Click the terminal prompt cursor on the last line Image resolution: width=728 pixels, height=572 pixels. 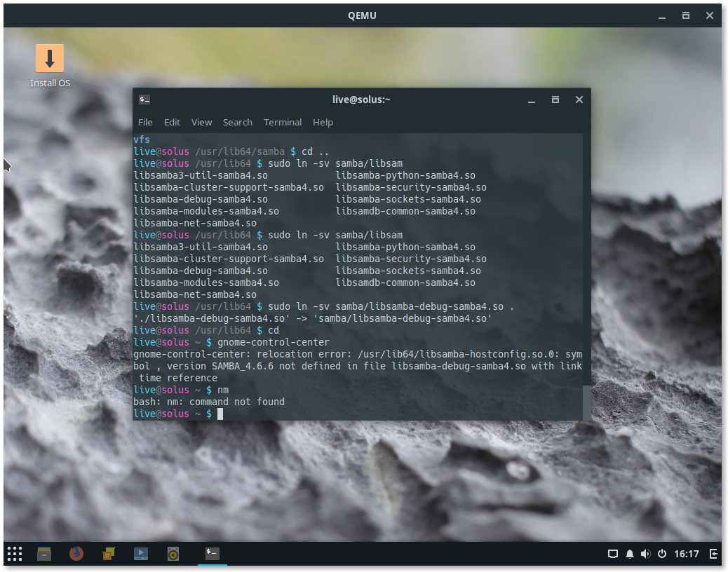(x=220, y=414)
